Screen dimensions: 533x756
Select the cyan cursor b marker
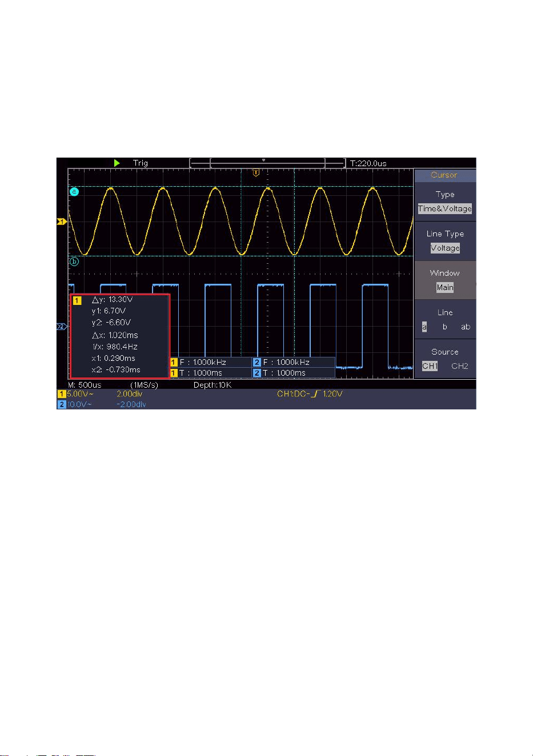74,262
